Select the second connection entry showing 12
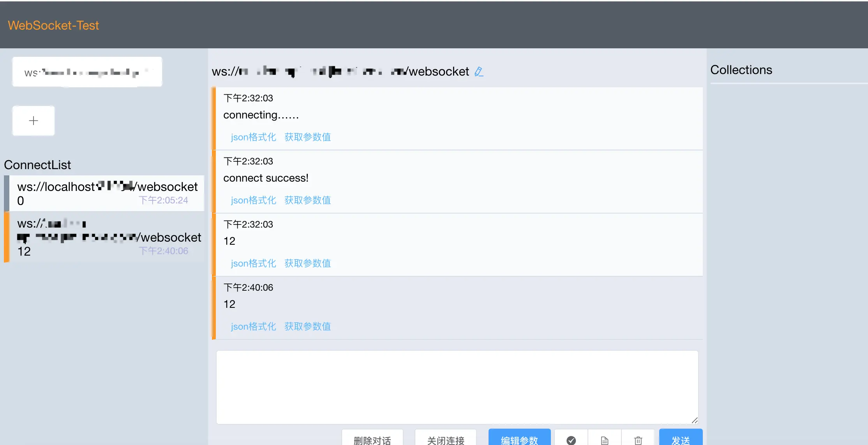The image size is (868, 445). click(105, 237)
